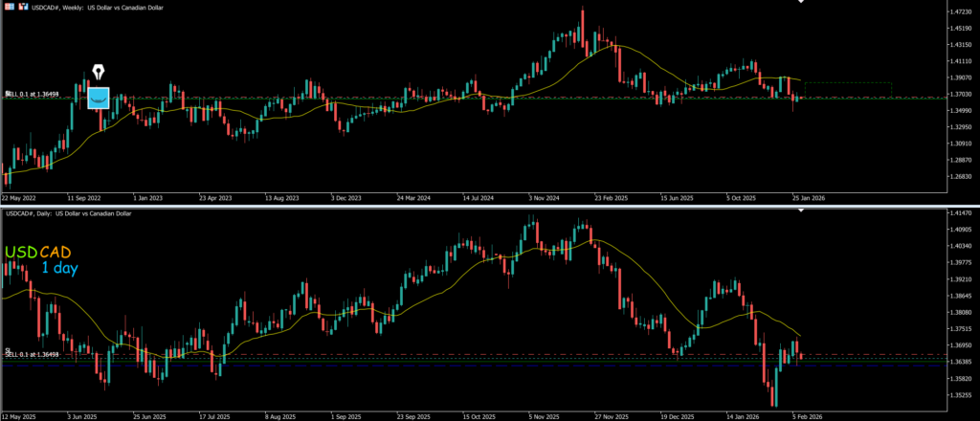Click the blue smile square icon

(99, 98)
